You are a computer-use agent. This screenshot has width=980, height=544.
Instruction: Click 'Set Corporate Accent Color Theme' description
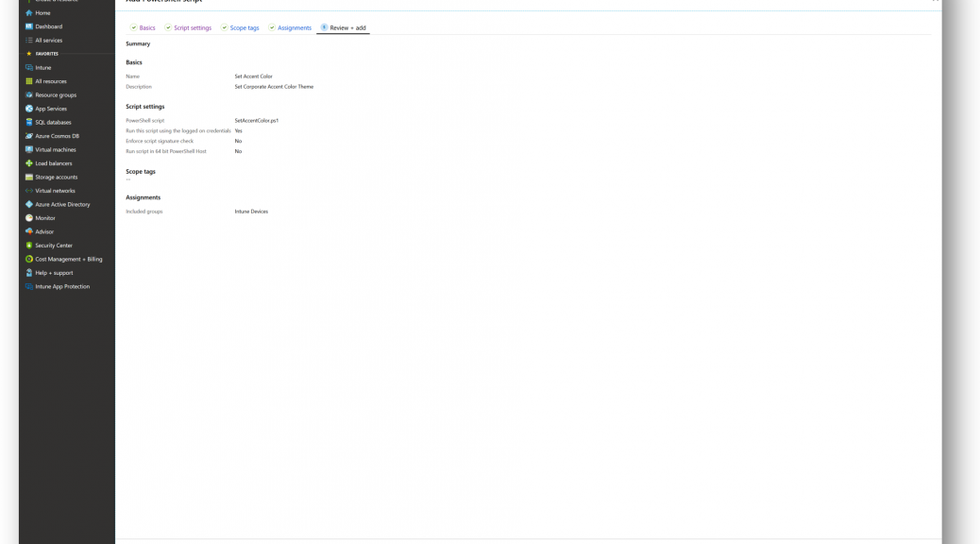274,87
